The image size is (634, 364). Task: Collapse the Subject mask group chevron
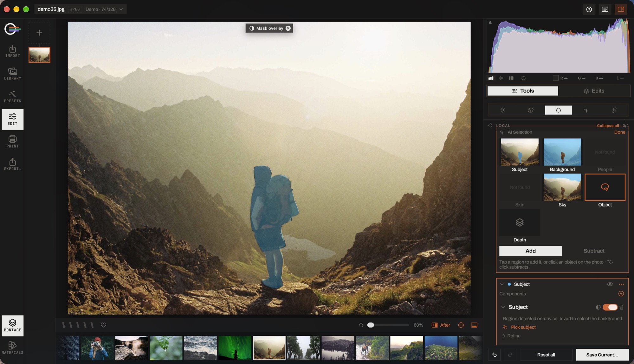point(502,284)
